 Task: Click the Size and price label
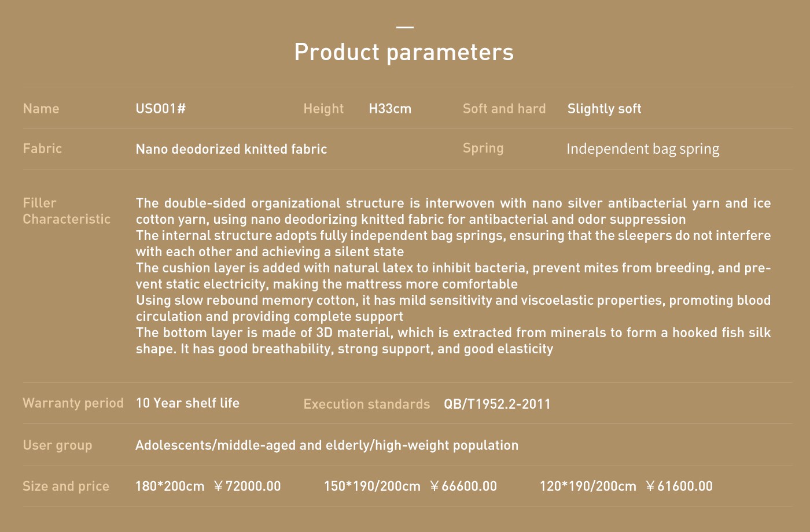click(x=66, y=486)
